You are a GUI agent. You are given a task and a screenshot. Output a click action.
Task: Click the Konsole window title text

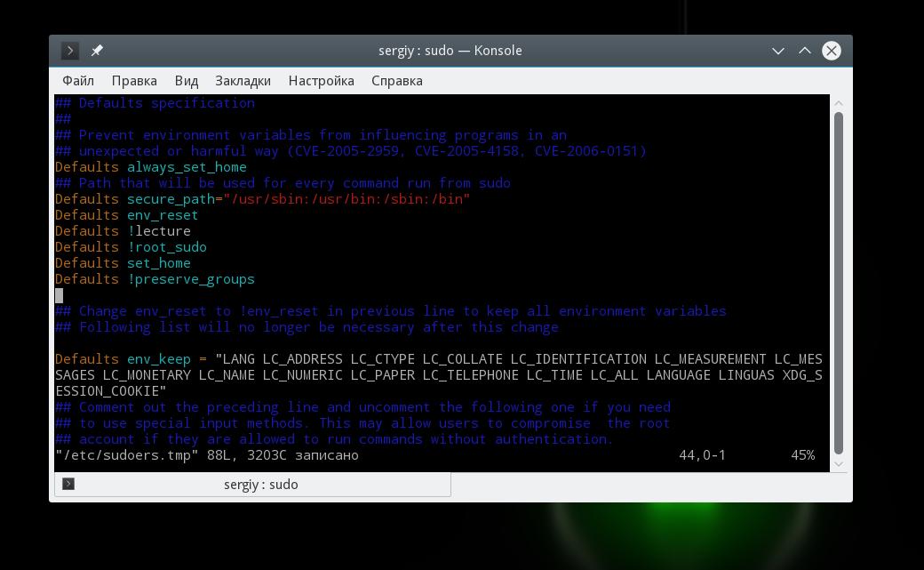[x=450, y=51]
